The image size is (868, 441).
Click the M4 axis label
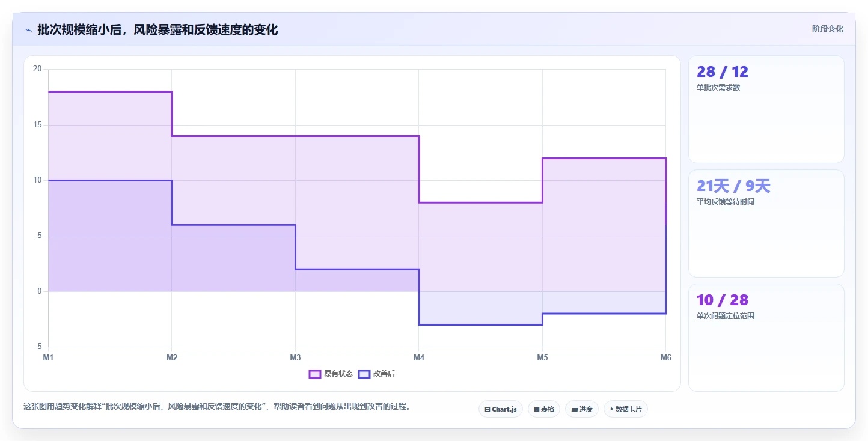(x=419, y=358)
